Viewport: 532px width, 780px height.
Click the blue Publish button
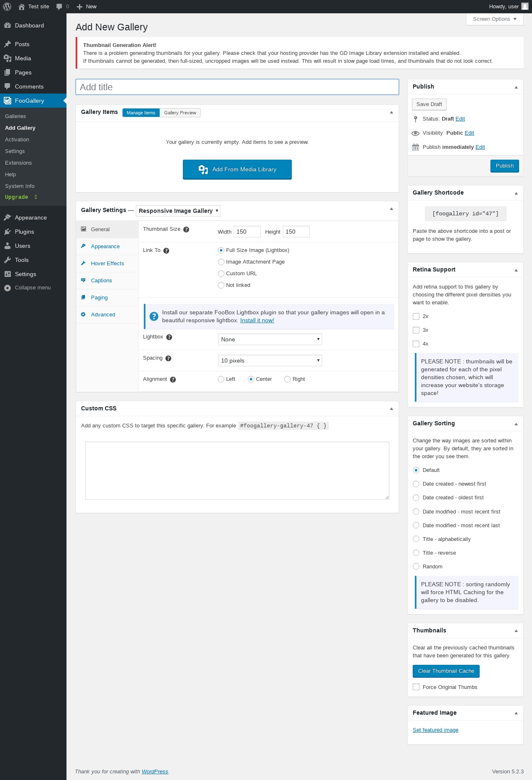505,166
